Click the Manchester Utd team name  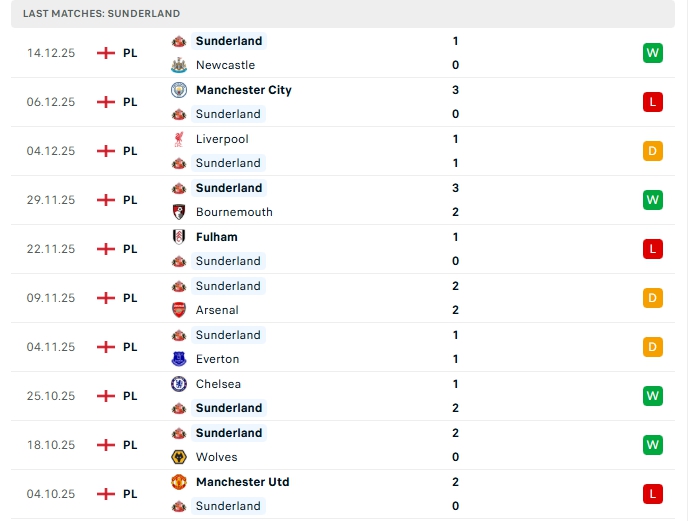pos(242,482)
